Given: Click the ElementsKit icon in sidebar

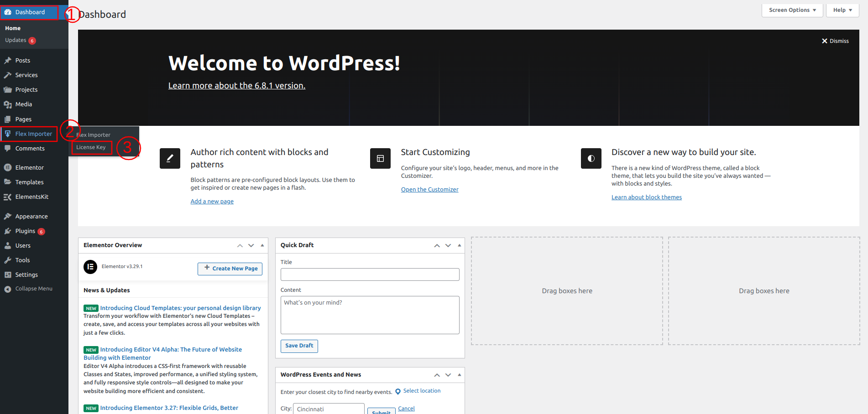Looking at the screenshot, I should coord(8,197).
